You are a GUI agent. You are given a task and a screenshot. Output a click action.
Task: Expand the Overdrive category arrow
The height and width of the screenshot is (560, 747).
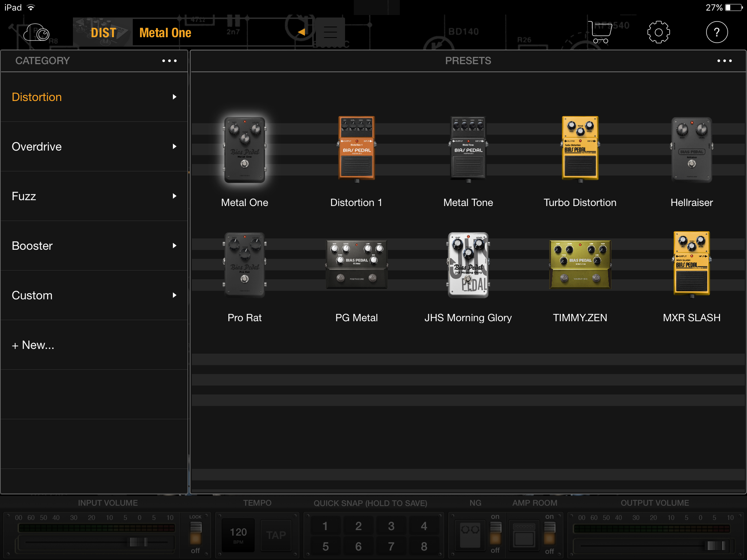point(174,147)
